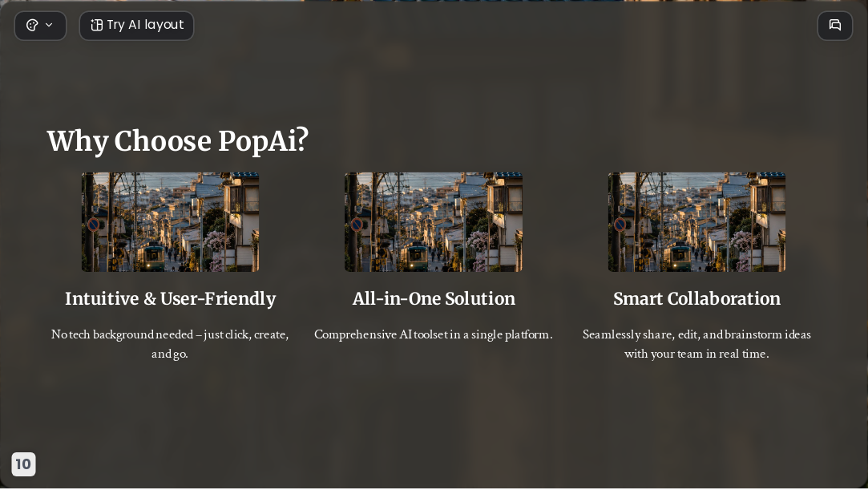
Task: Select the image above Intuitive & User-Friendly
Action: pyautogui.click(x=171, y=222)
